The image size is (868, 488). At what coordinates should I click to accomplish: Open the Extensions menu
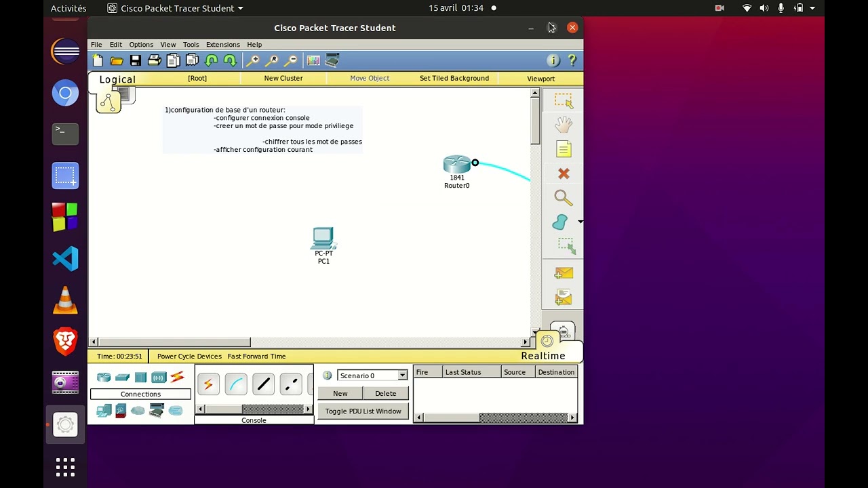(x=223, y=45)
